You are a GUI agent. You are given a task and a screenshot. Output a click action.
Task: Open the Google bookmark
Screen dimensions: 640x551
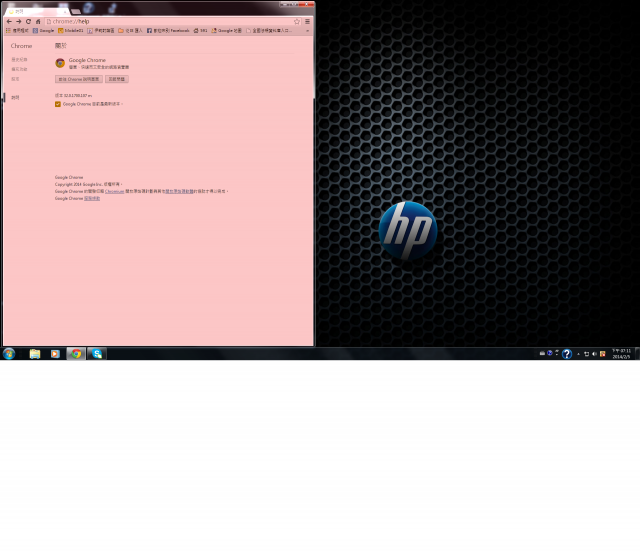43,30
